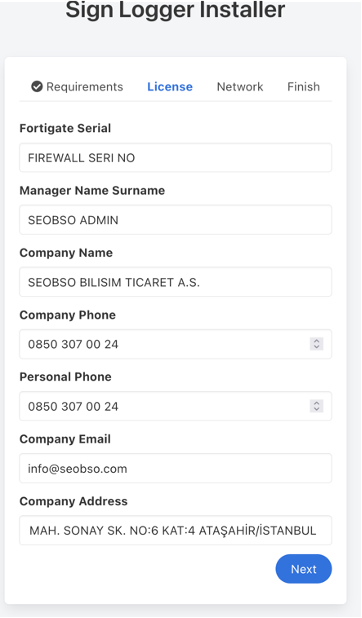The height and width of the screenshot is (618, 362).
Task: Click the Personal Phone stepper arrows
Action: (x=316, y=406)
